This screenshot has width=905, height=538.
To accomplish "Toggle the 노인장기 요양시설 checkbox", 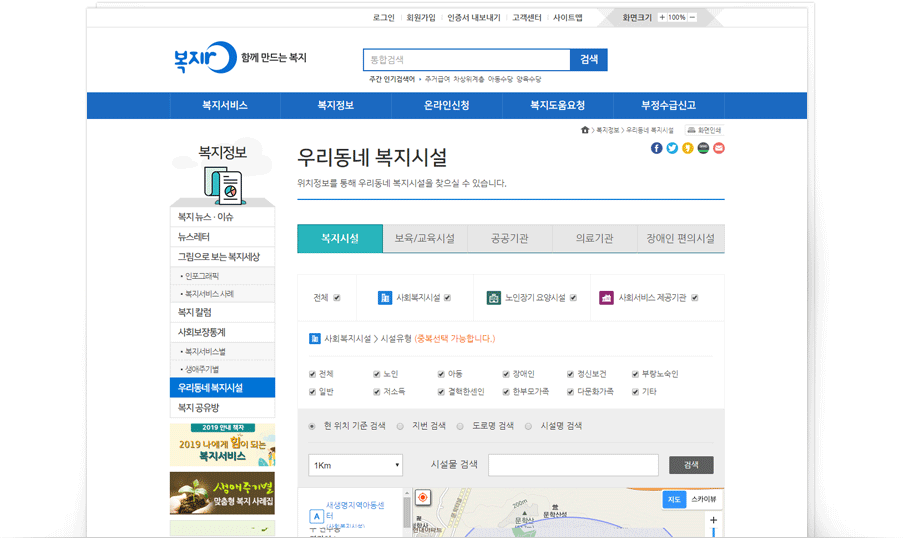I will 573,298.
